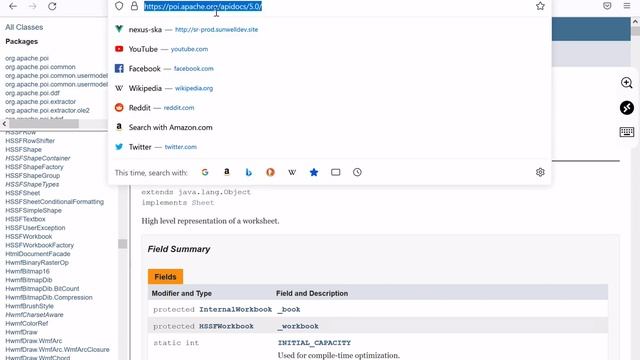Open org.apache.poi.extractor package
640x360 pixels.
click(x=40, y=102)
